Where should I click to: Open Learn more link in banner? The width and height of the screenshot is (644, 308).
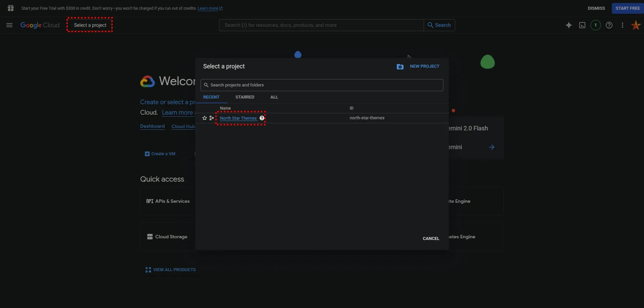(x=210, y=8)
